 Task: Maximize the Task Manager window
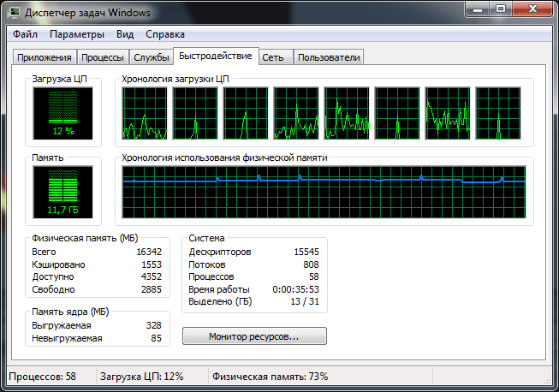501,9
